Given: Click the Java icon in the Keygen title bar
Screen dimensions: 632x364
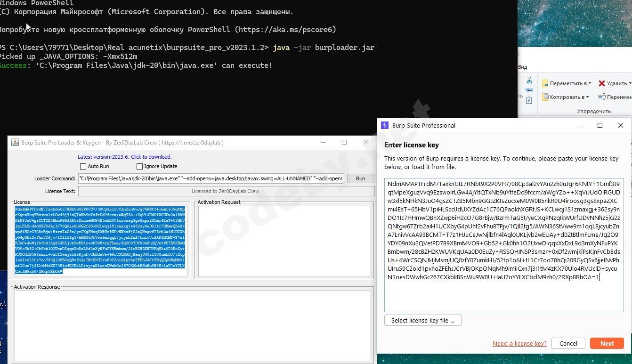Looking at the screenshot, I should (x=15, y=143).
